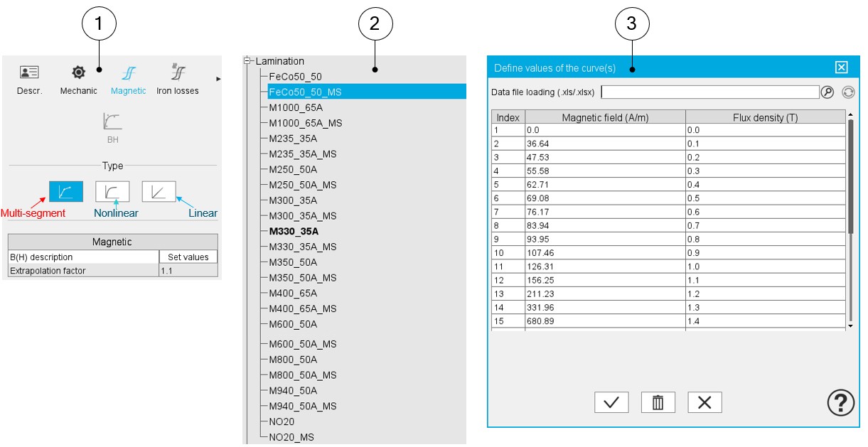Click the Set values button
This screenshot has width=868, height=447.
(188, 257)
